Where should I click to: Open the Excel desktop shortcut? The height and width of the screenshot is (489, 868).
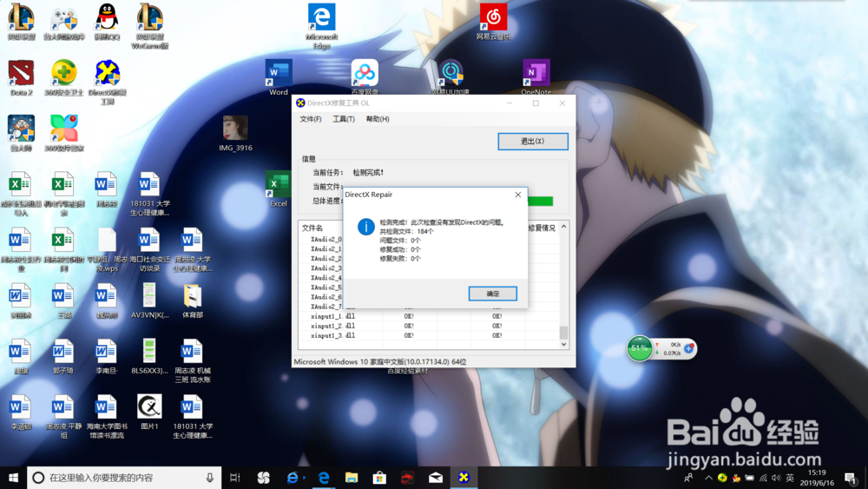[279, 189]
